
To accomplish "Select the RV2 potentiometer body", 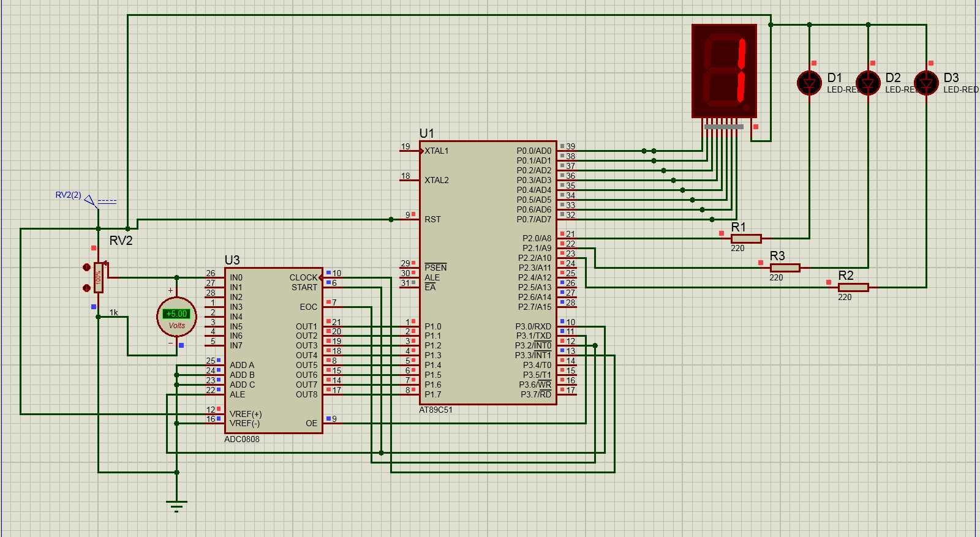I will coord(99,277).
